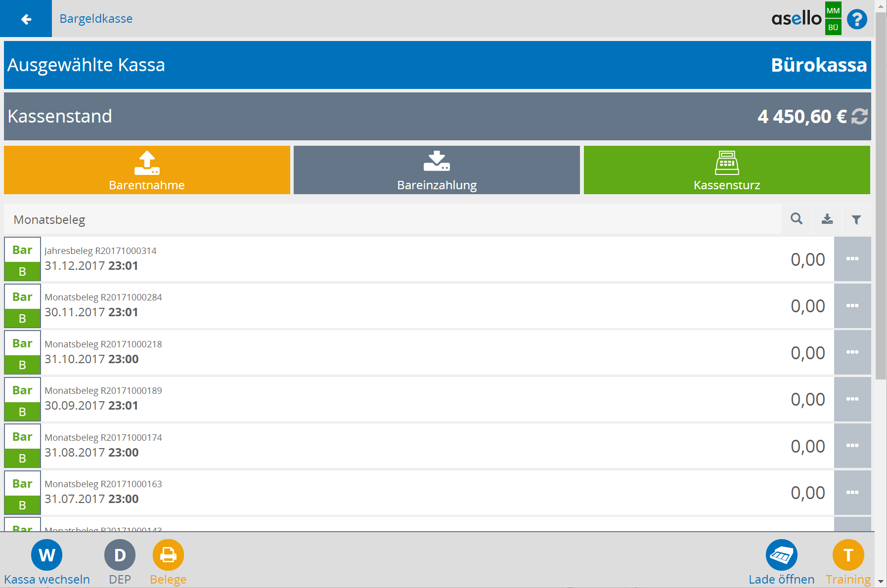
Task: Open the help question mark icon
Action: point(857,19)
